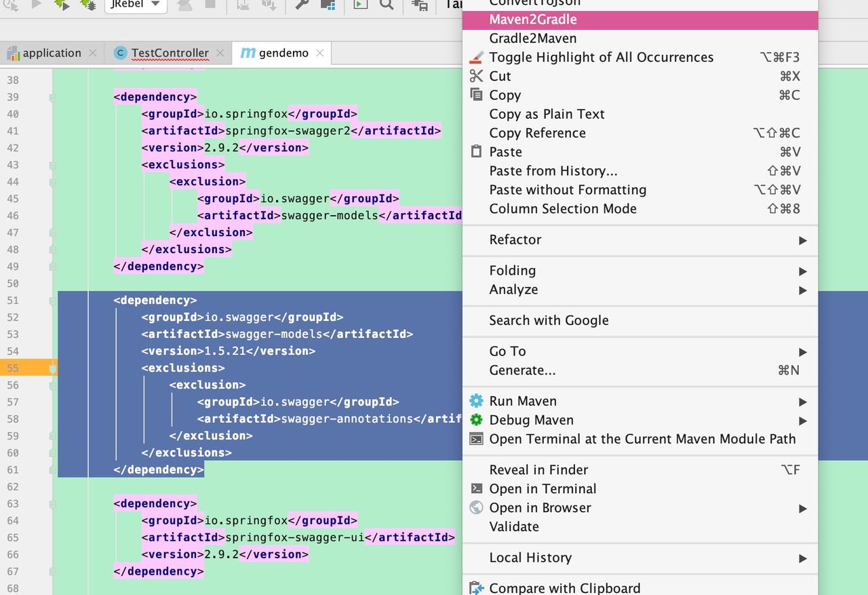Switch to the TestController tab
The width and height of the screenshot is (868, 595).
(x=170, y=53)
